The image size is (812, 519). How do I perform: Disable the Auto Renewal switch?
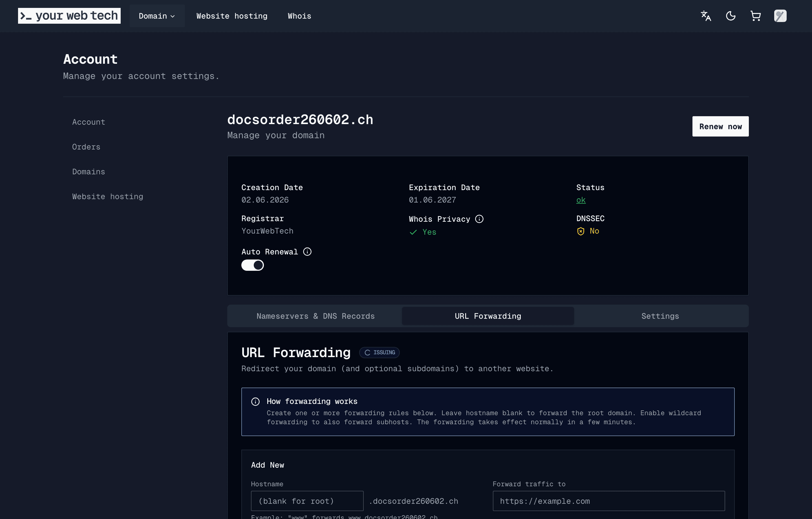click(x=253, y=265)
